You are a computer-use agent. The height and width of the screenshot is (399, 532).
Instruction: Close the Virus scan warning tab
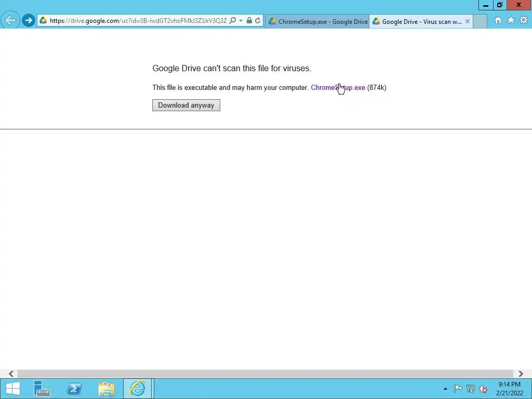point(468,21)
